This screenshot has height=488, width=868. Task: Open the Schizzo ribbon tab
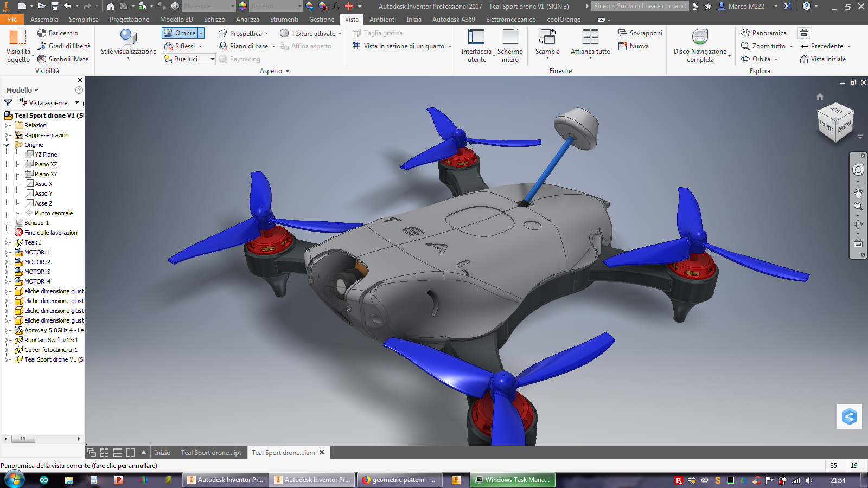(x=214, y=20)
